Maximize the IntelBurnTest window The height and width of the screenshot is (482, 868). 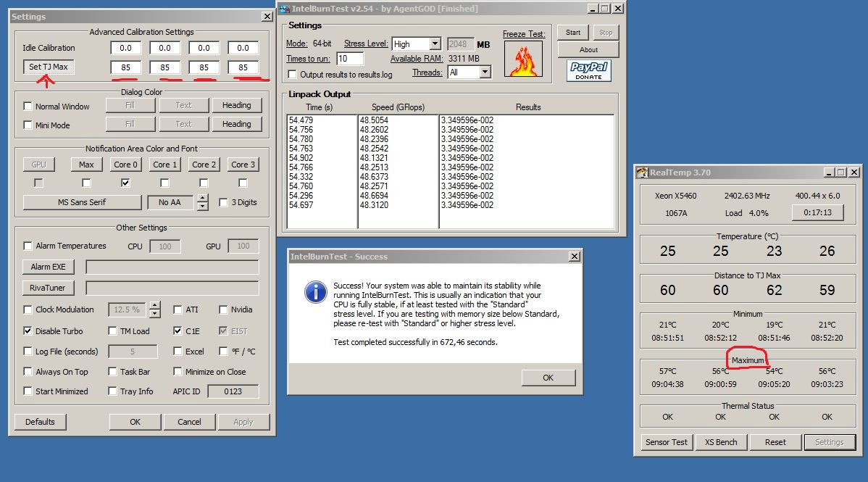[x=605, y=8]
